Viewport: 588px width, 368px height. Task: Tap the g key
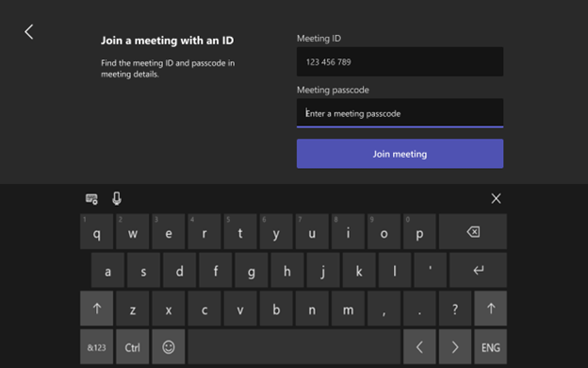pyautogui.click(x=252, y=270)
